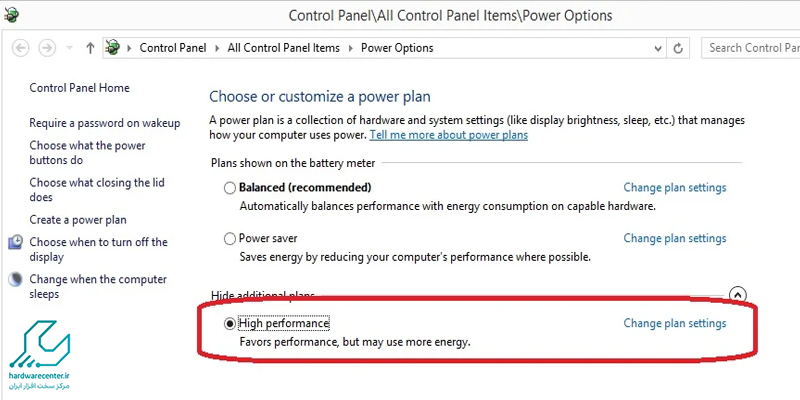Select the Power saver plan

[x=230, y=239]
